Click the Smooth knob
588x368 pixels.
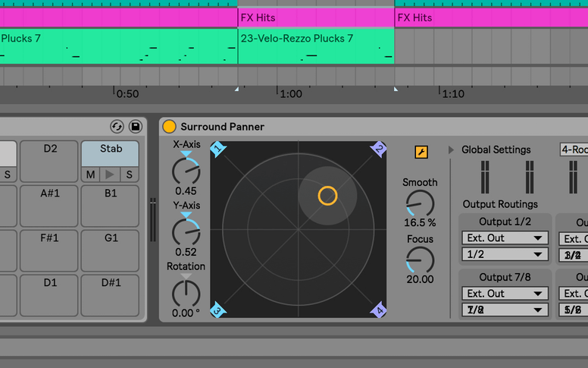click(x=420, y=203)
